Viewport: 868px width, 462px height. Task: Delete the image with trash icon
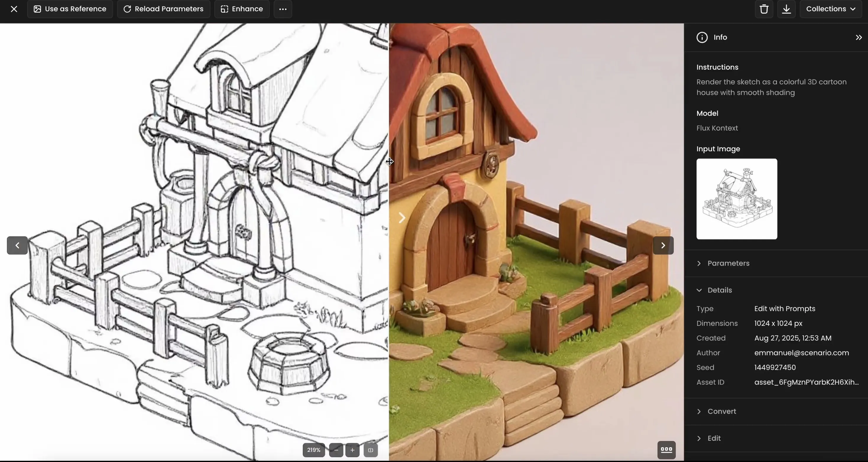coord(764,9)
